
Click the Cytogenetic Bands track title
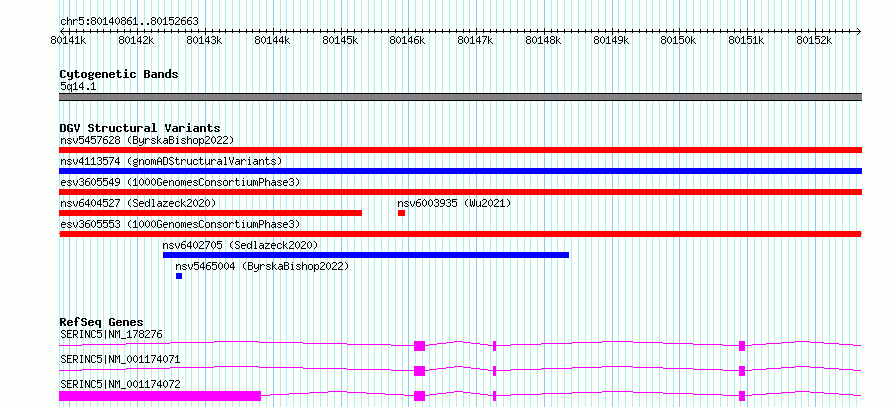pos(119,74)
